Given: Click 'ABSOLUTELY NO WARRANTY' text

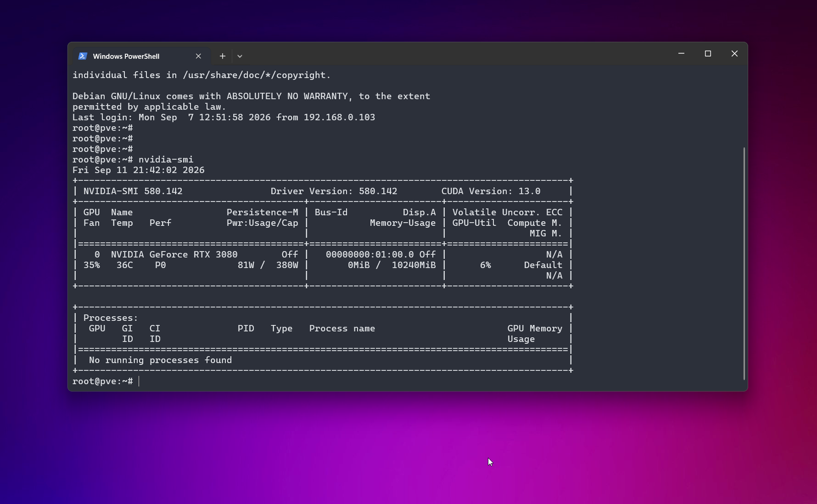Looking at the screenshot, I should [x=287, y=96].
